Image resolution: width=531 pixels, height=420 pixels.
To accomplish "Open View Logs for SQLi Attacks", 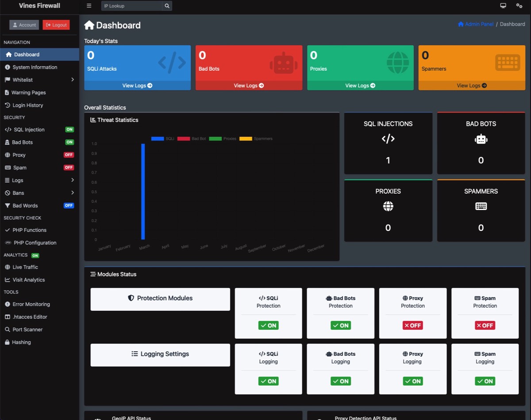I will pos(137,85).
